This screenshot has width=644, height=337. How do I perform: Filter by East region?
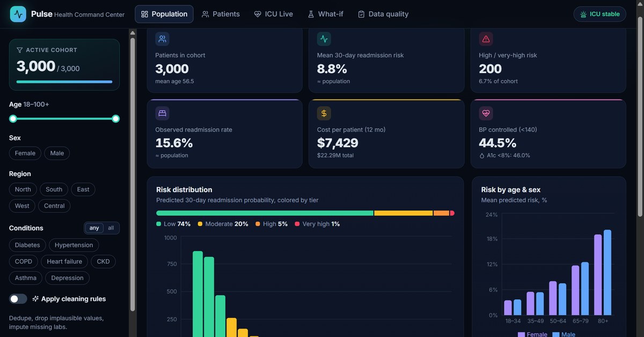tap(83, 189)
